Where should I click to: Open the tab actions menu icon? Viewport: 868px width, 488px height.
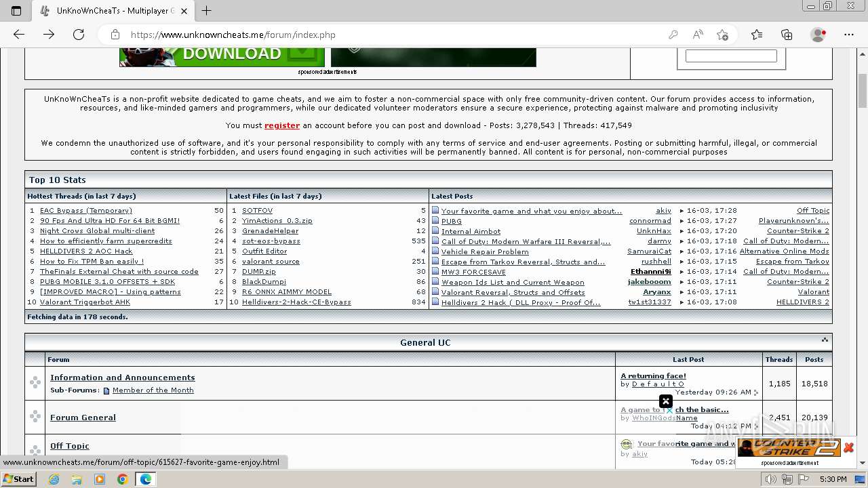tap(16, 11)
